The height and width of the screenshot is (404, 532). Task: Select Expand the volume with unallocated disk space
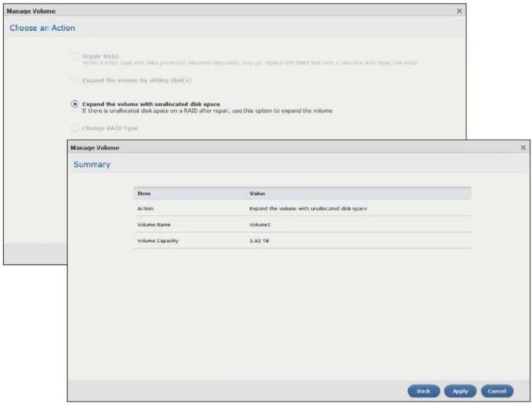[x=75, y=104]
